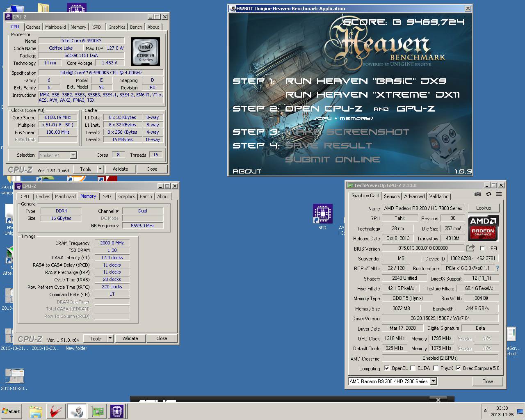Image resolution: width=525 pixels, height=420 pixels.
Task: Expand Tools arrow in Memory CPU-Z window
Action: tap(110, 338)
